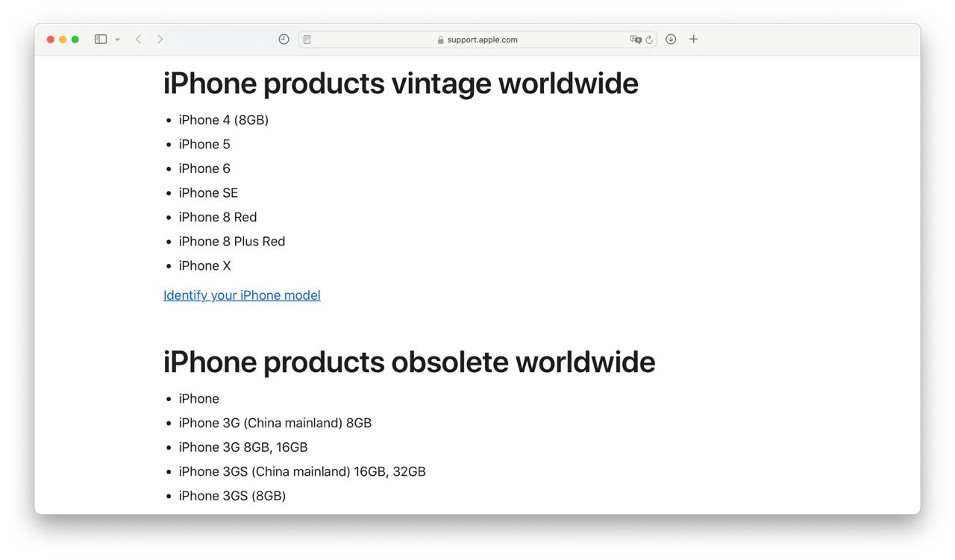Enter full screen with the green window button
This screenshot has width=955, height=560.
[75, 40]
